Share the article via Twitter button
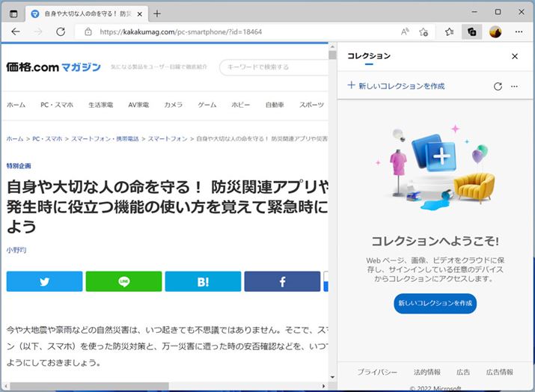This screenshot has width=535, height=392. click(x=44, y=281)
